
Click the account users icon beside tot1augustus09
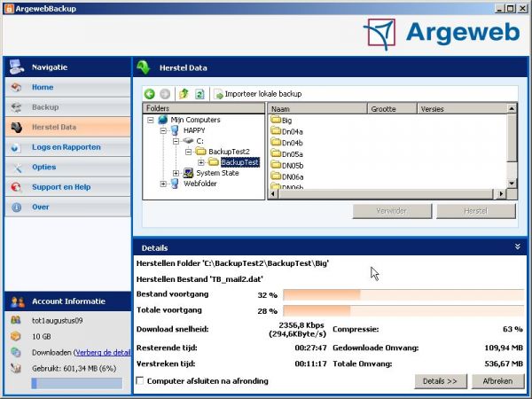click(16, 320)
